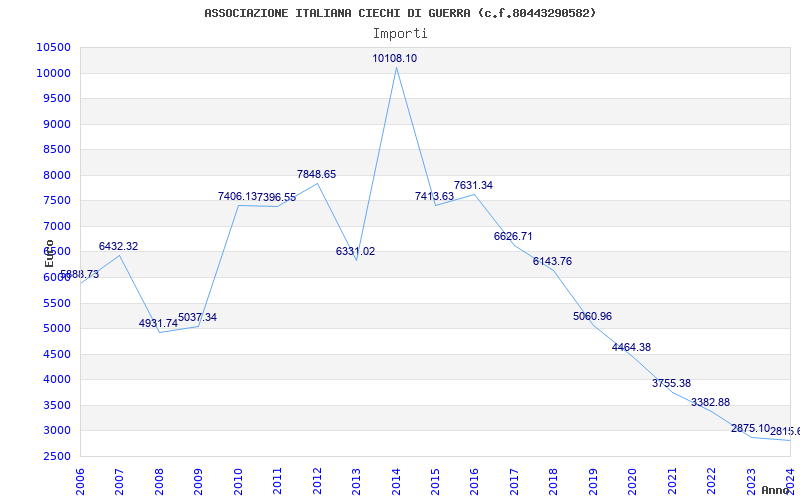The image size is (800, 500).
Task: Click the data label 5060.96
Action: click(592, 316)
